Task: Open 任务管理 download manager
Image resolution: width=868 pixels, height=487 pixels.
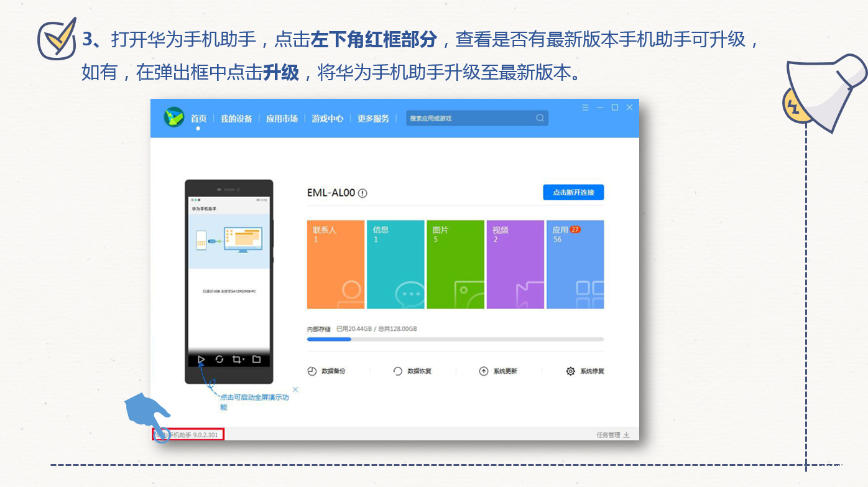Action: pyautogui.click(x=613, y=435)
